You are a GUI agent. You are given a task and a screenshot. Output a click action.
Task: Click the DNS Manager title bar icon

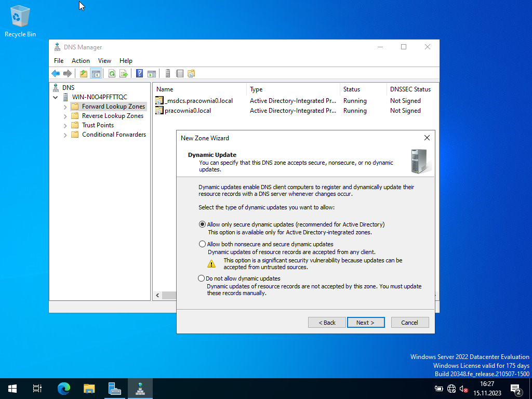point(57,47)
